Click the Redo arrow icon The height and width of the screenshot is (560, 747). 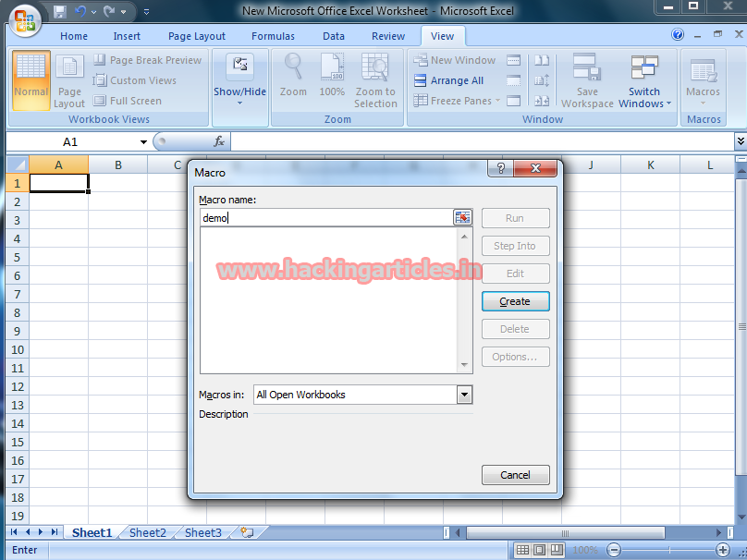coord(110,11)
